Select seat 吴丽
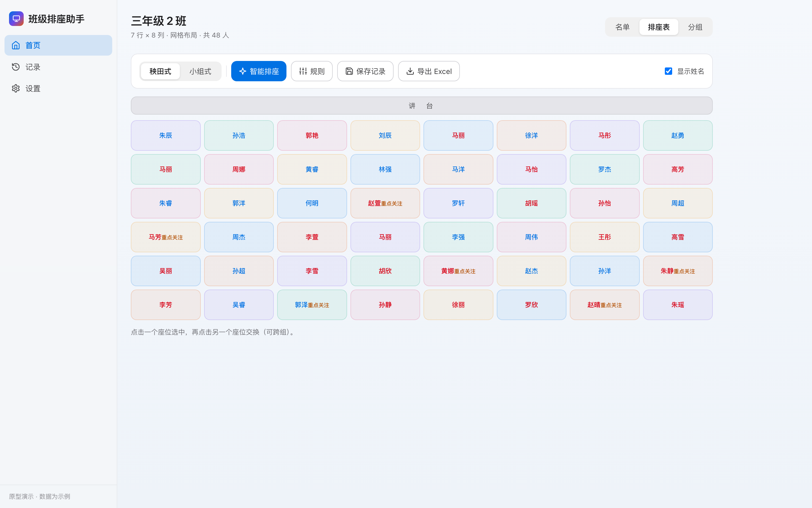The height and width of the screenshot is (508, 812). pyautogui.click(x=166, y=271)
